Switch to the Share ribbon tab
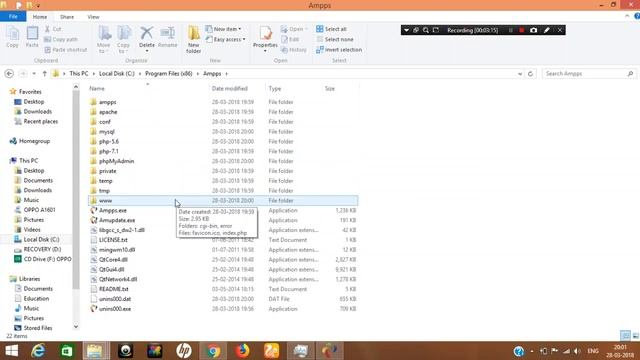 pos(67,17)
